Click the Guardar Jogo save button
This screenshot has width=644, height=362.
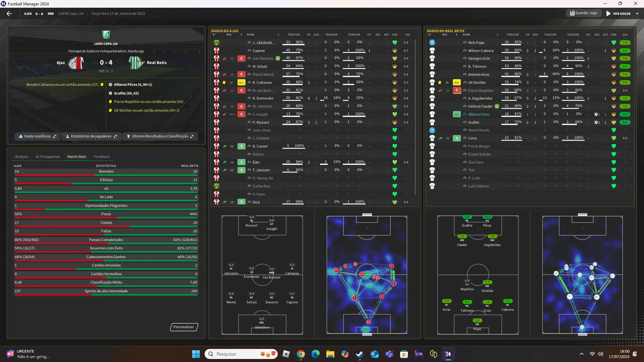point(584,13)
